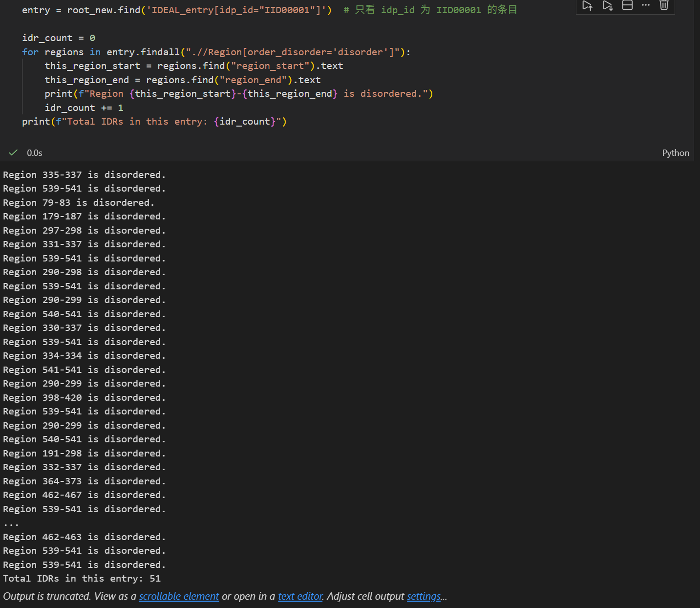Select output line 'Region 398-420 is disordered.'
This screenshot has height=608, width=700.
point(85,397)
